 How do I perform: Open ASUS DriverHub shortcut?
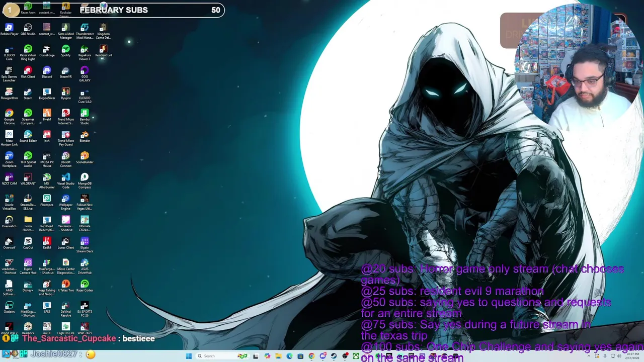[x=85, y=266]
